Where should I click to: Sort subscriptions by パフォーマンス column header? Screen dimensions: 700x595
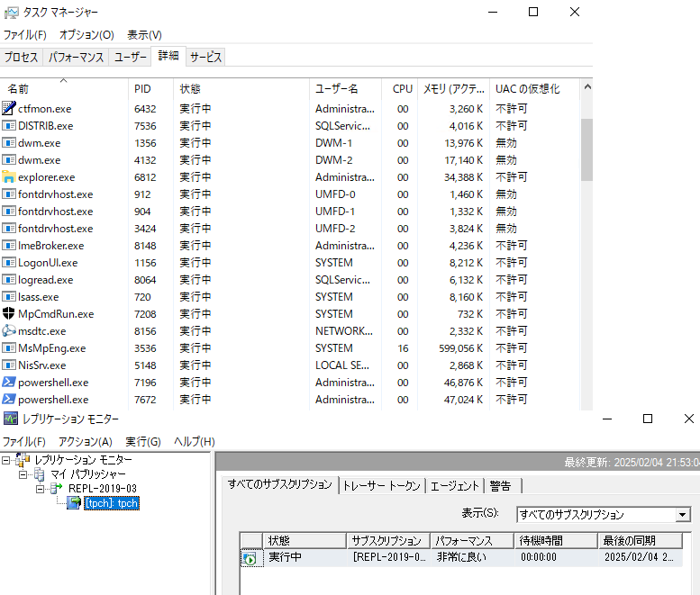click(x=472, y=541)
